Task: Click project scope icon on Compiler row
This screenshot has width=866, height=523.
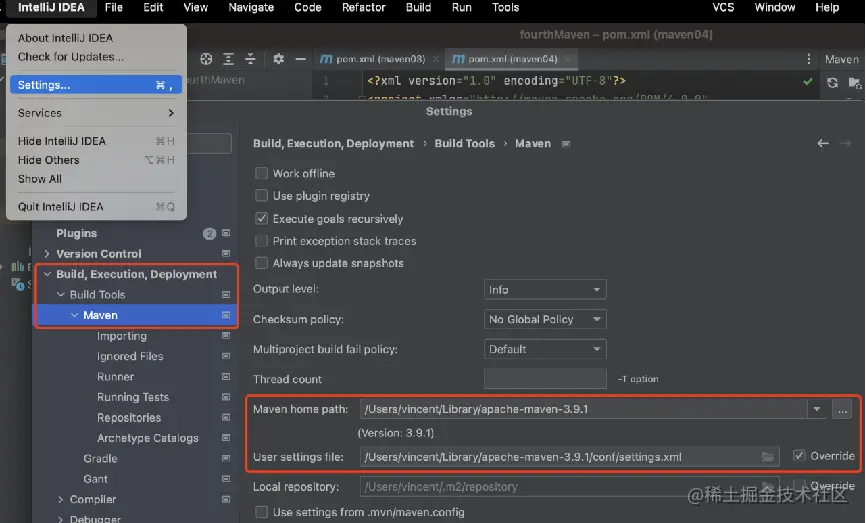Action: tap(226, 499)
